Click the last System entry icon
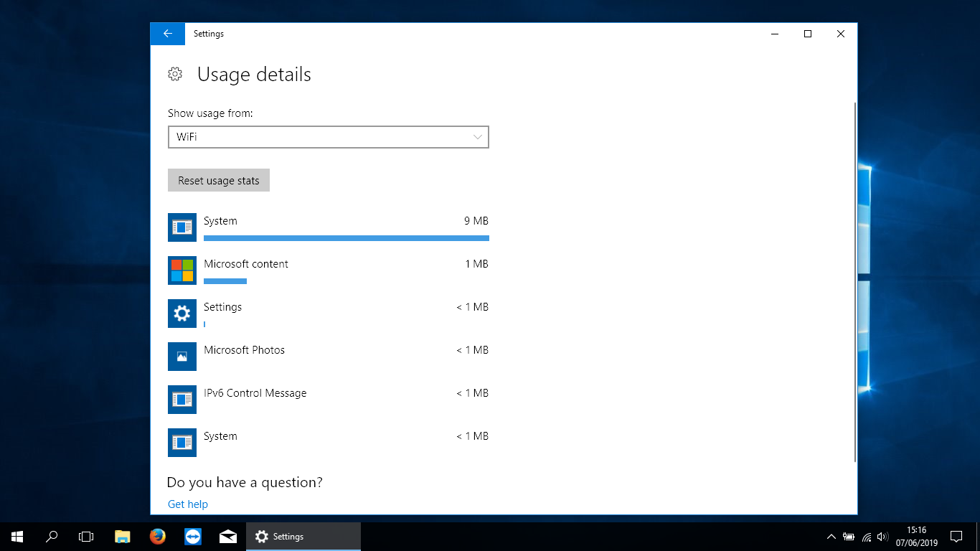The width and height of the screenshot is (980, 551). point(182,443)
